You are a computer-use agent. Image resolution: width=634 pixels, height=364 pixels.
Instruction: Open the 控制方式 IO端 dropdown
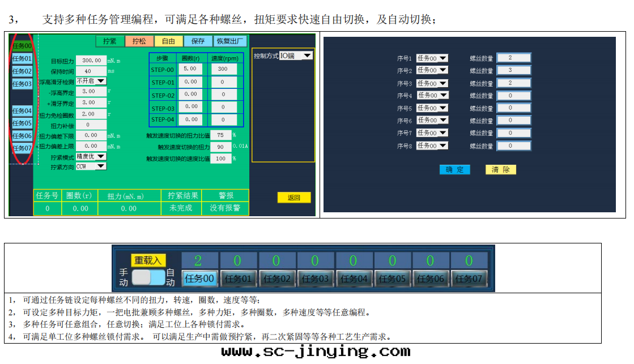[x=296, y=55]
